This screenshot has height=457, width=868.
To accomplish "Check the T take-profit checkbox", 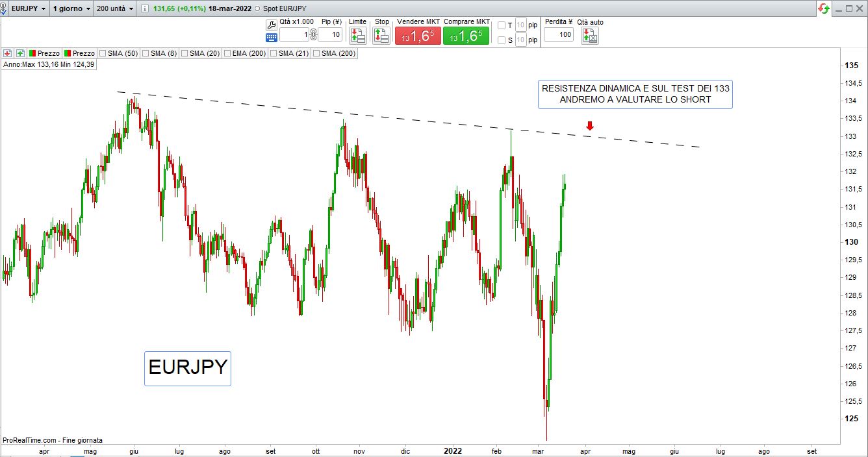I will 501,25.
